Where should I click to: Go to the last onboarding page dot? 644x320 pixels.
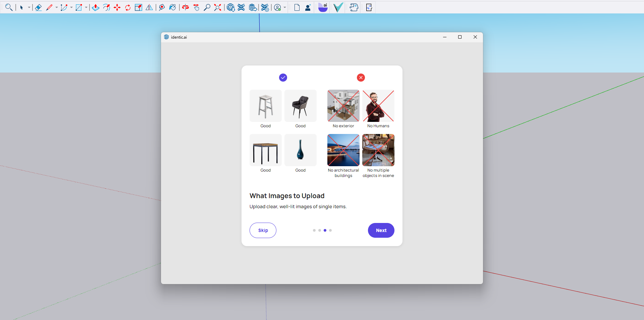click(x=330, y=230)
